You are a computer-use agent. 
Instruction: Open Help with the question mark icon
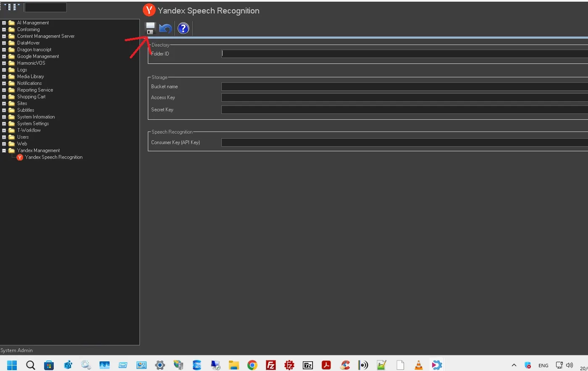point(183,29)
